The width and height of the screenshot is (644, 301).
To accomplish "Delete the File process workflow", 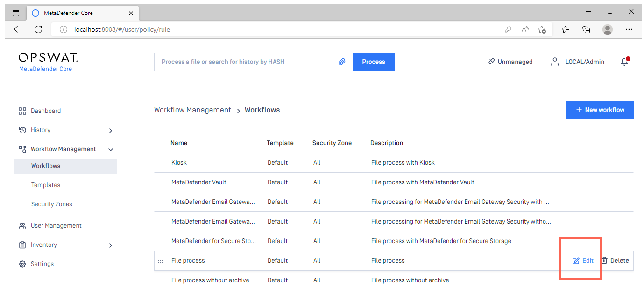I will (615, 261).
